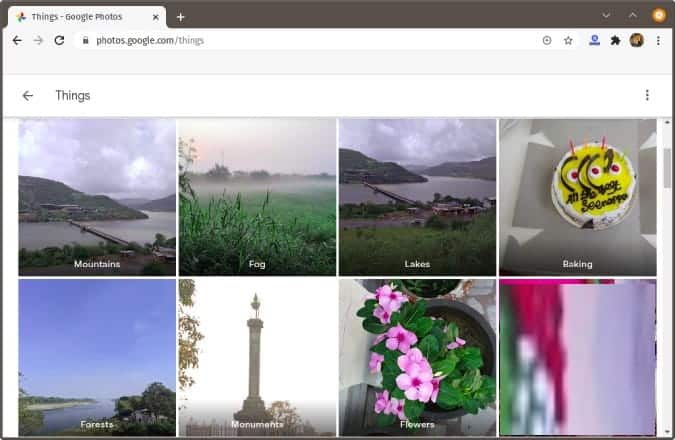This screenshot has height=440, width=675.
Task: Open the Lakes album thumbnail
Action: [418, 197]
